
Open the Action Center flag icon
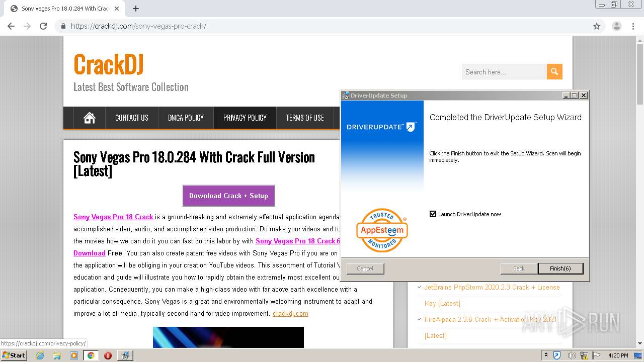(596, 355)
